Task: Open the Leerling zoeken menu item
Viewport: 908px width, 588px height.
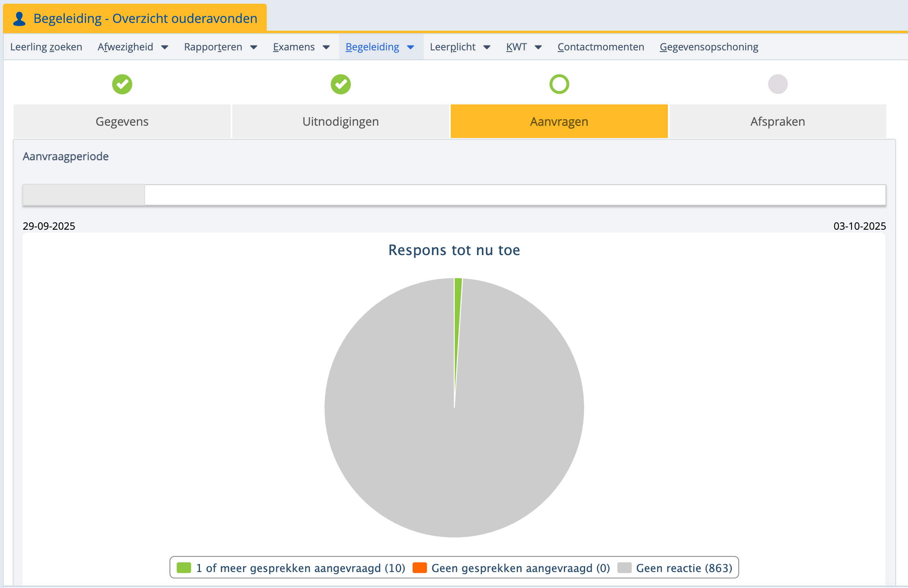Action: [46, 47]
